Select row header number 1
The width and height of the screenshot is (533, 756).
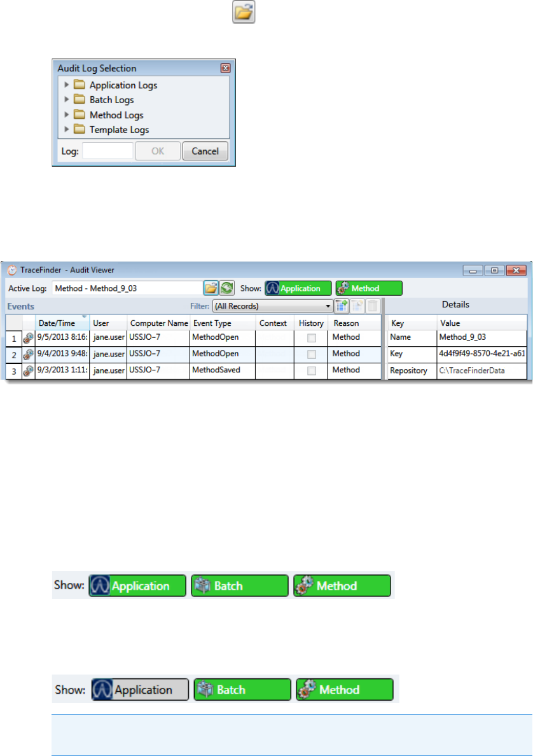click(14, 339)
